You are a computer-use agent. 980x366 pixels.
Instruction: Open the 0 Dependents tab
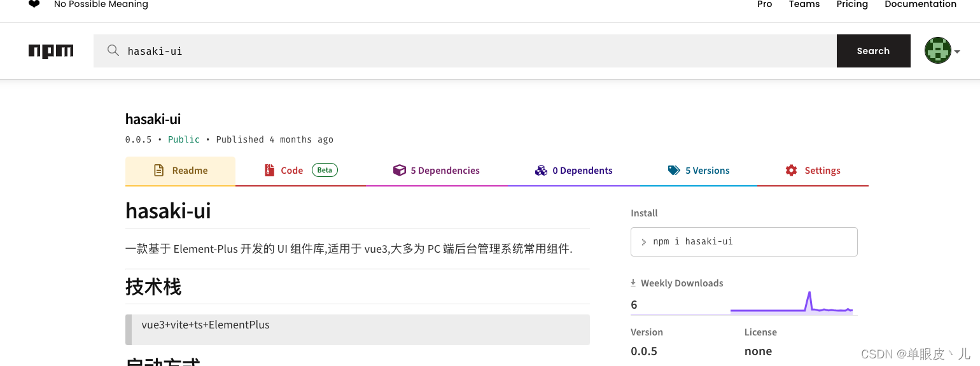coord(573,171)
